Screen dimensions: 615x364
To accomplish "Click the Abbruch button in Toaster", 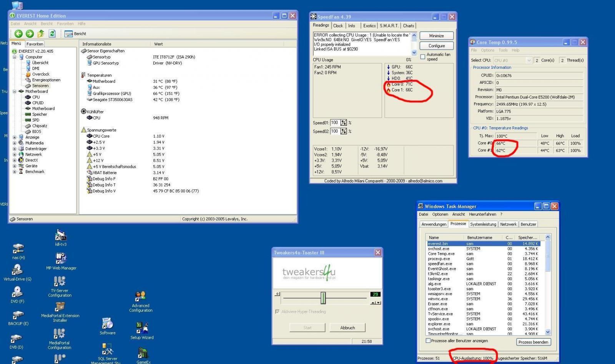I will click(347, 328).
